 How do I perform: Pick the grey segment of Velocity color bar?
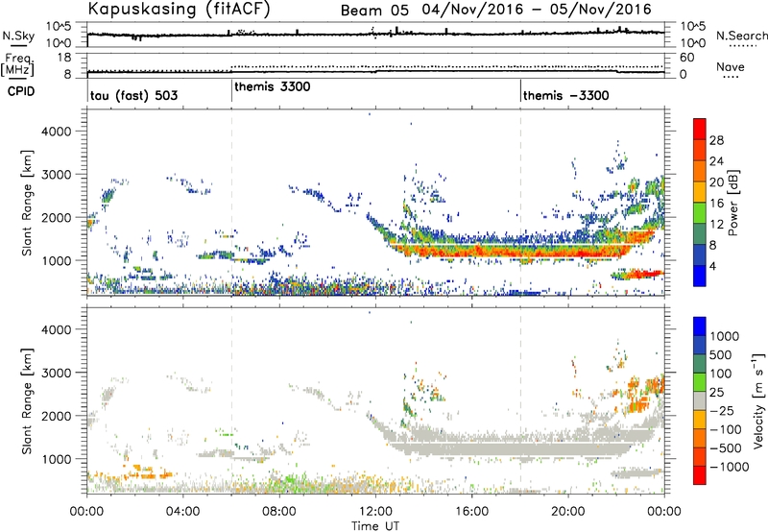[700, 401]
